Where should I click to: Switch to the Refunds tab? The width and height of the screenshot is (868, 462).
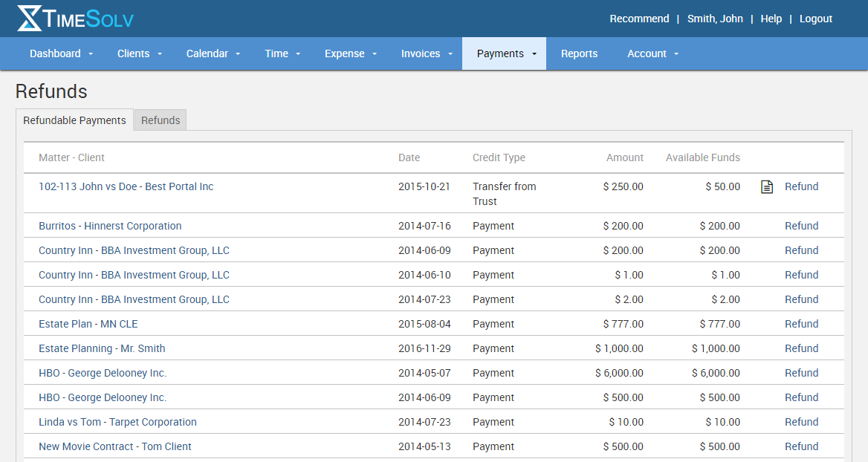160,120
